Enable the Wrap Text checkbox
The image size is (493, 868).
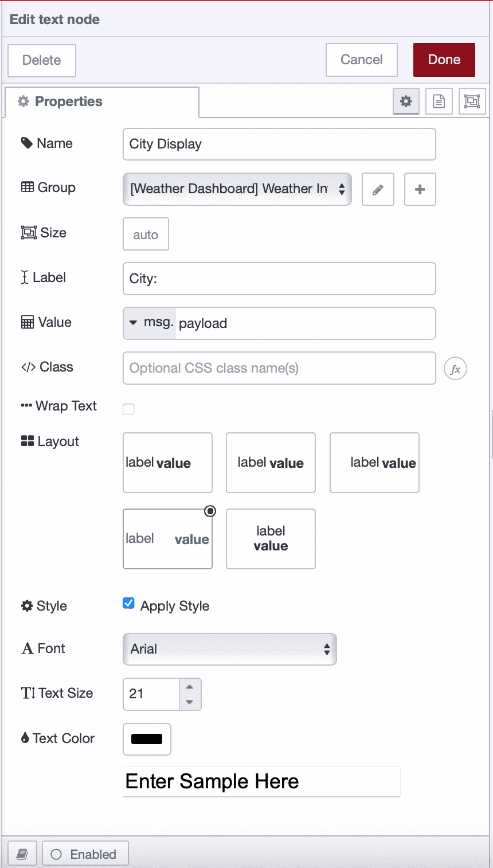[x=128, y=409]
